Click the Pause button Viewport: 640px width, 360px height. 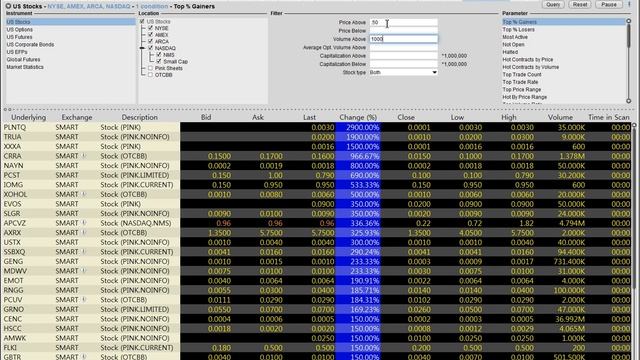(x=609, y=4)
